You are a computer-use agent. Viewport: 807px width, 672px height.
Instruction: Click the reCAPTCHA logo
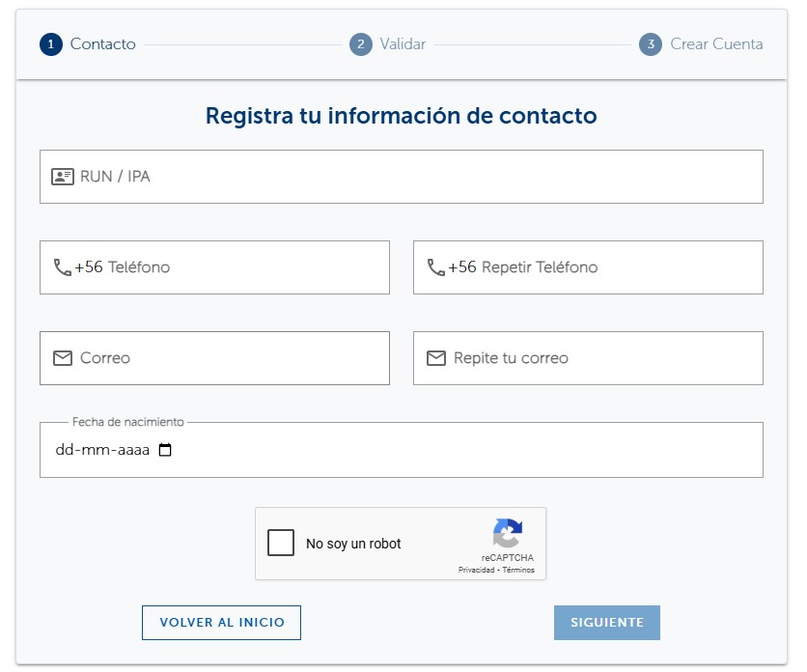pos(507,534)
